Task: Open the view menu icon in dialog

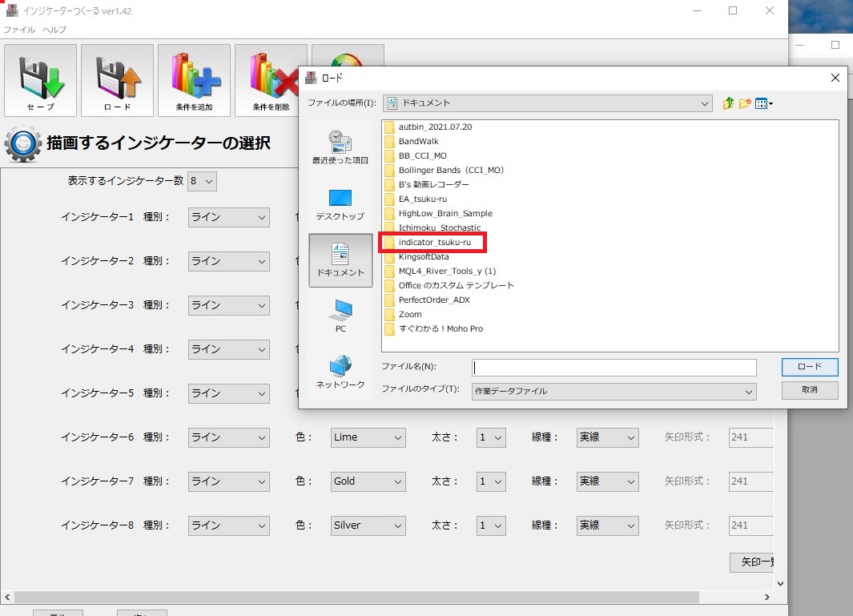Action: pos(763,103)
